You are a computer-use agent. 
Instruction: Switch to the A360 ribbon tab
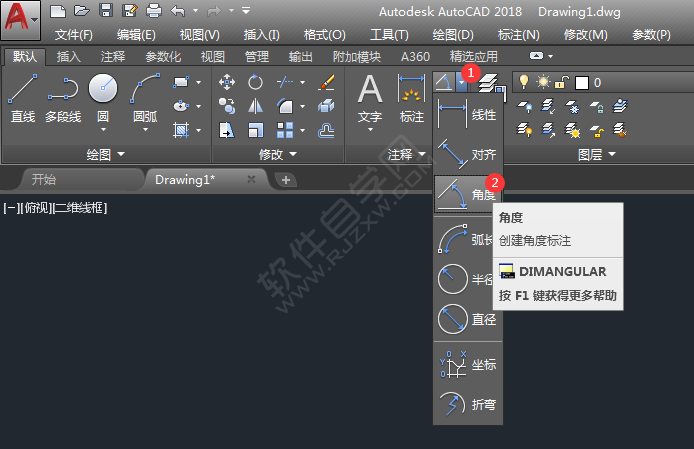pyautogui.click(x=415, y=57)
